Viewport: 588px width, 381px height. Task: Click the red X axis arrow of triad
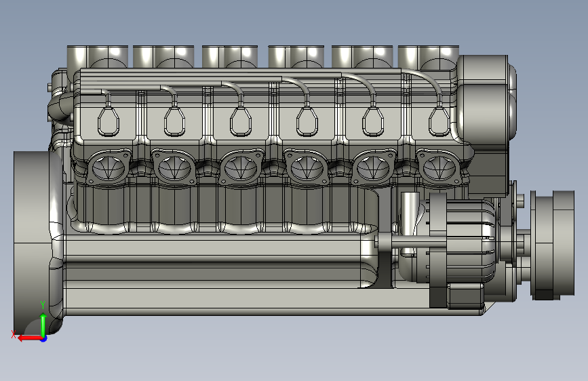pyautogui.click(x=29, y=338)
